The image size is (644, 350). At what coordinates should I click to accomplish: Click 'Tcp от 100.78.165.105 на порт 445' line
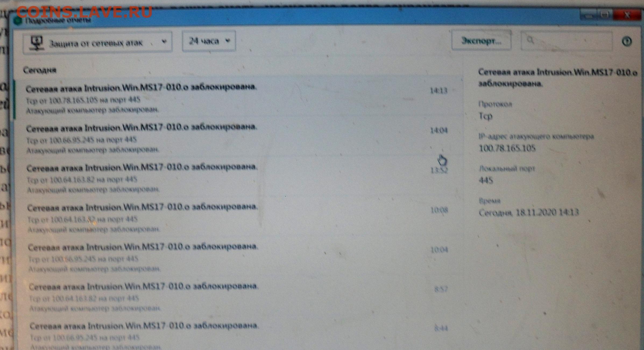[83, 100]
